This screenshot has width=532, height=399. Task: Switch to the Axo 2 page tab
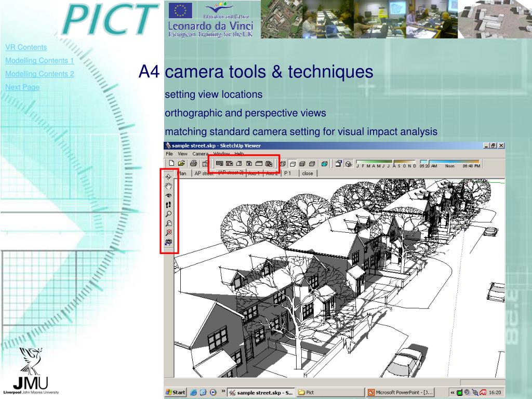[272, 174]
